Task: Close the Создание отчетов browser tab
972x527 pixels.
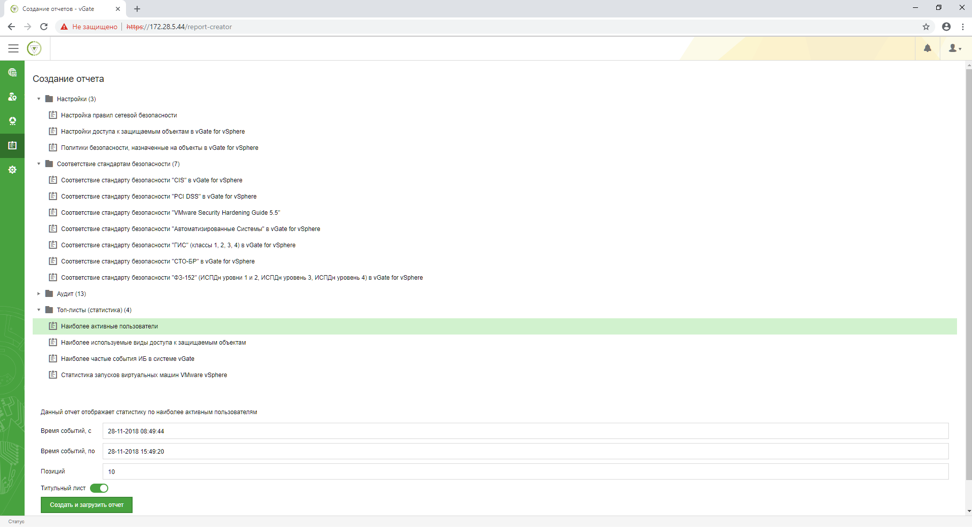Action: [116, 9]
